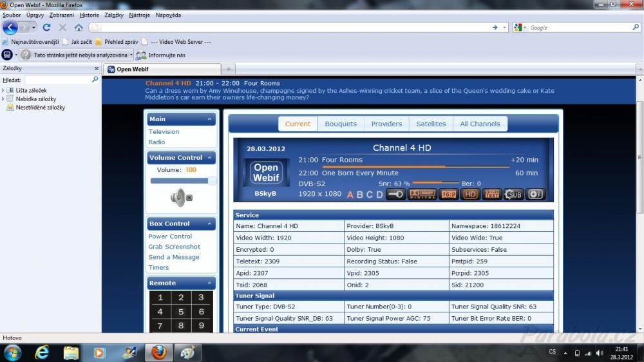Click the Google search magnifier icon

click(x=636, y=27)
